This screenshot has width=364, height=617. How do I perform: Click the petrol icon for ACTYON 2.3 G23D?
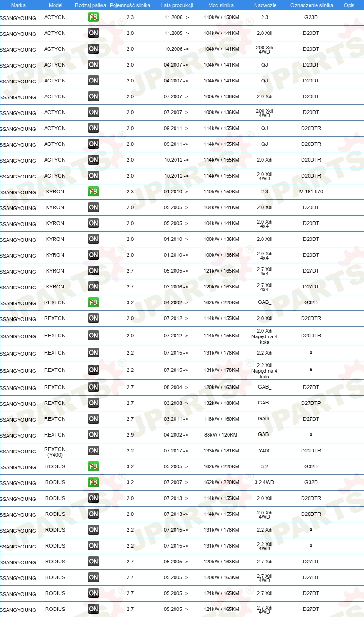(x=94, y=17)
